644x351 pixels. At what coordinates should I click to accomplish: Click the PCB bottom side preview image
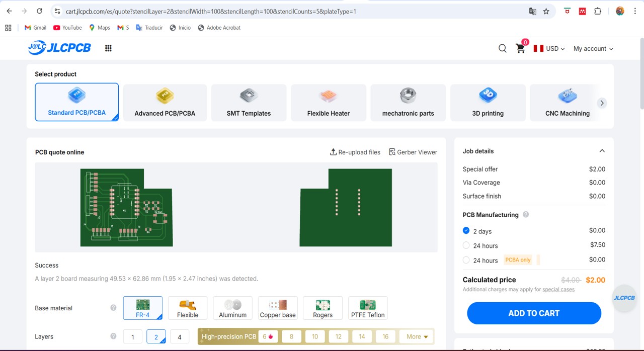pos(346,207)
